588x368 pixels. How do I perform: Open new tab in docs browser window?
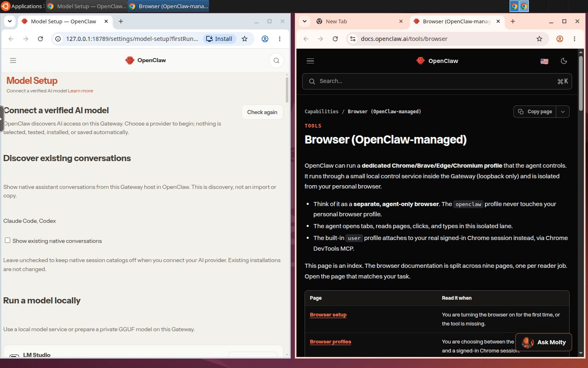[513, 21]
